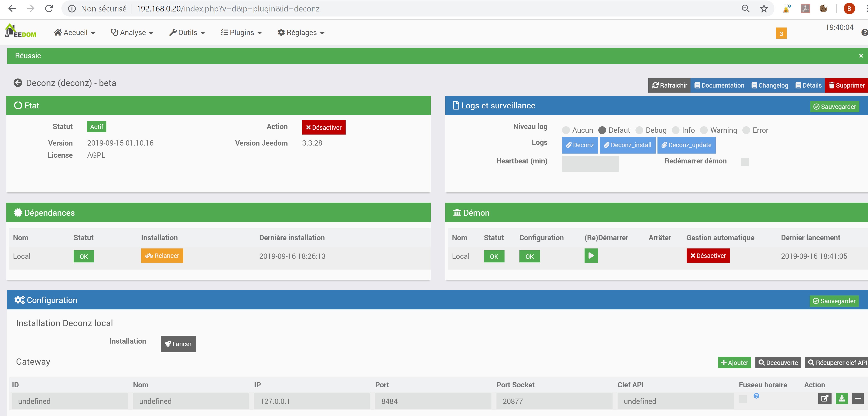
Task: Click the Actif status label
Action: [x=96, y=127]
